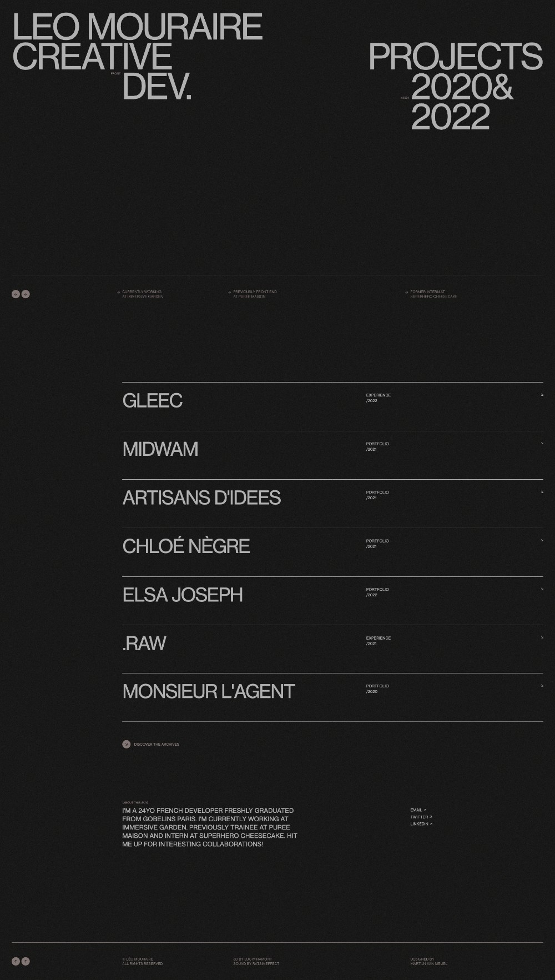This screenshot has height=980, width=555.
Task: Open the EMAIL contact link
Action: pyautogui.click(x=418, y=810)
